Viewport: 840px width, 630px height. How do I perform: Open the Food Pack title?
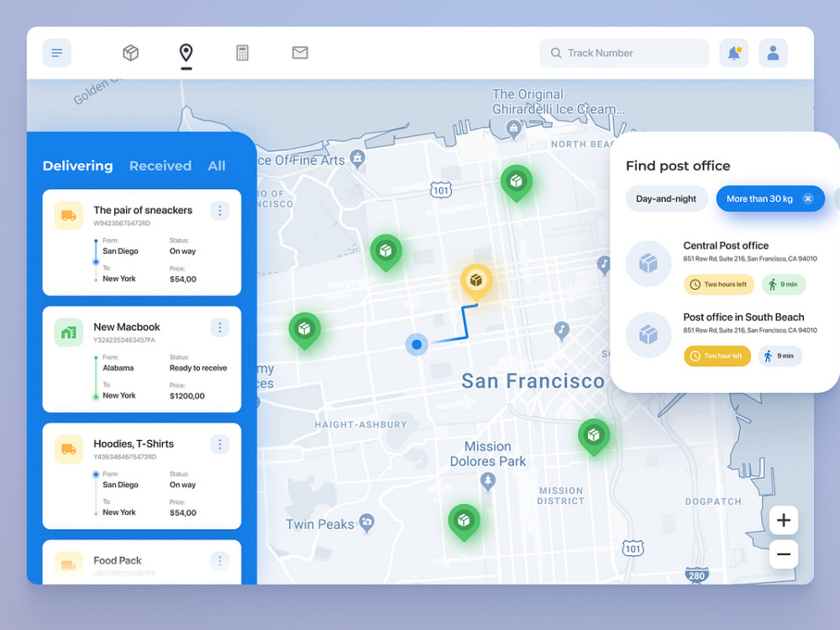(x=118, y=560)
